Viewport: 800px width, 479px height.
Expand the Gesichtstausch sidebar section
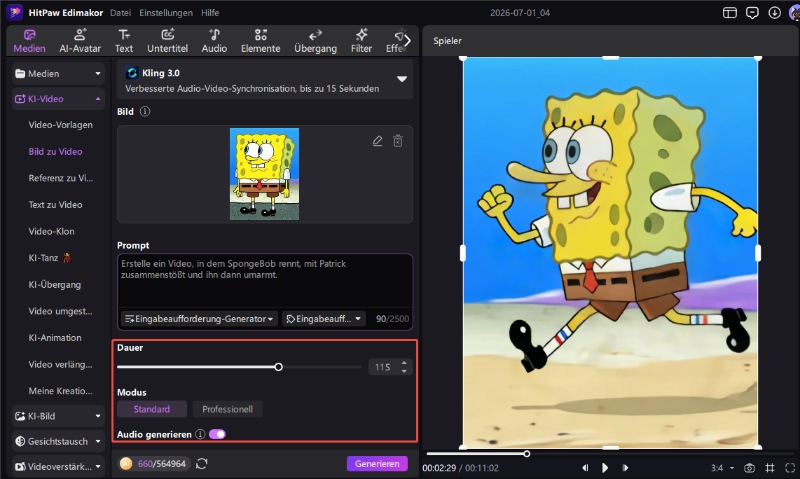[58, 442]
